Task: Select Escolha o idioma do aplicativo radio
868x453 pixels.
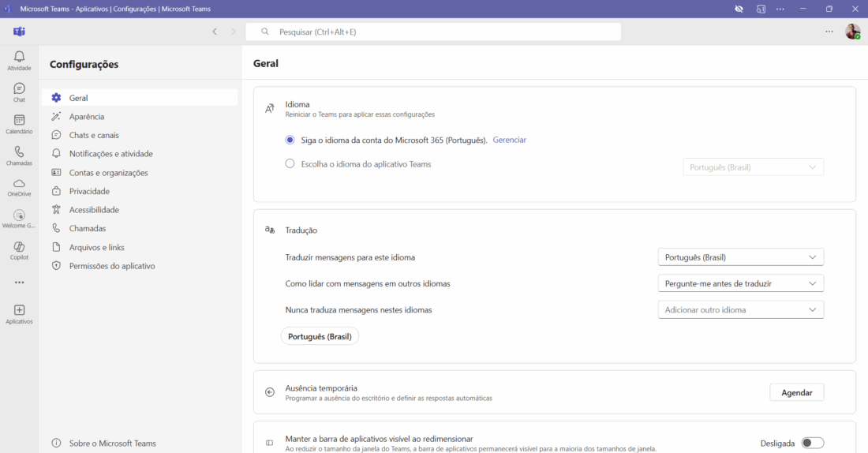Action: (x=290, y=164)
